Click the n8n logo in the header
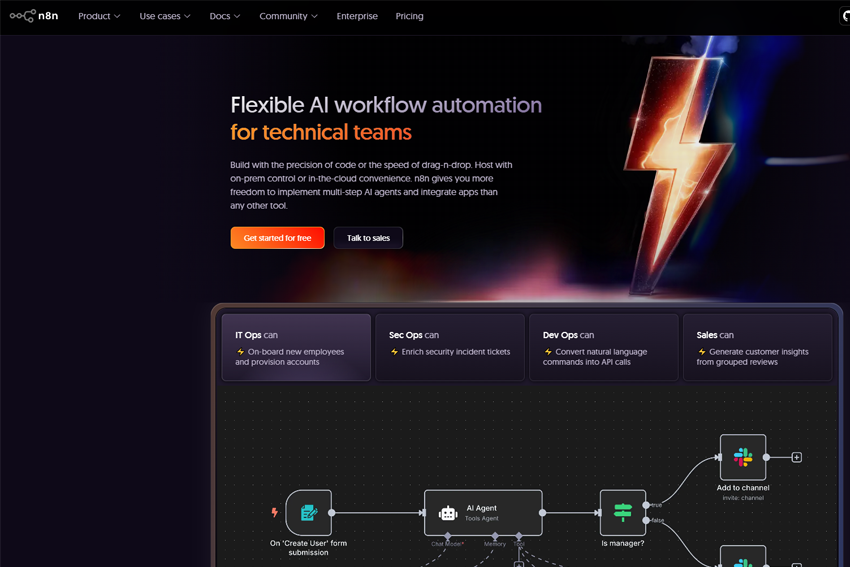This screenshot has height=567, width=850. coord(34,16)
